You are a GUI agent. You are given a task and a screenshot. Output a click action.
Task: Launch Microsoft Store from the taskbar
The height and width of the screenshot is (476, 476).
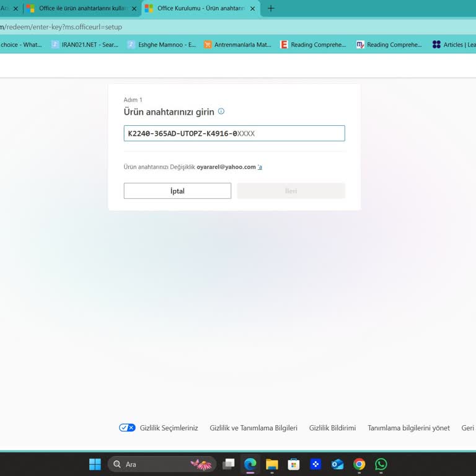pos(294,464)
